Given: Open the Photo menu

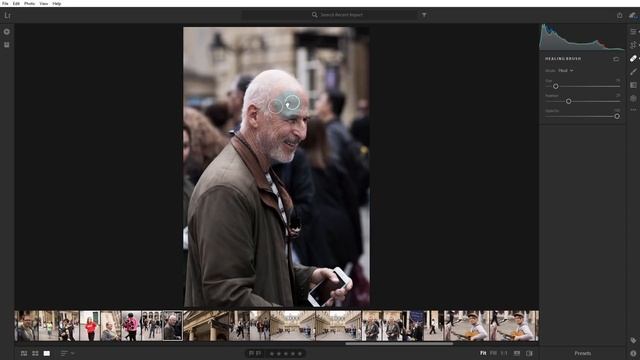Looking at the screenshot, I should 29,3.
